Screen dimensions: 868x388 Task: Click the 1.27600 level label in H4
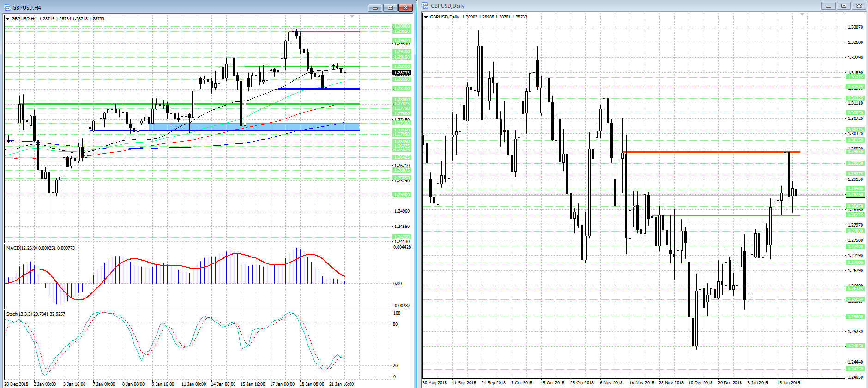click(402, 114)
